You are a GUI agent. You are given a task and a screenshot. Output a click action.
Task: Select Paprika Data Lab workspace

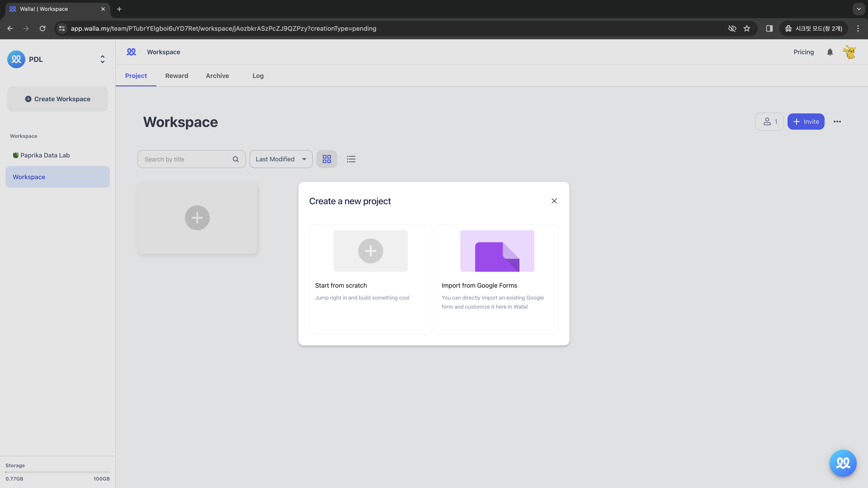point(58,155)
